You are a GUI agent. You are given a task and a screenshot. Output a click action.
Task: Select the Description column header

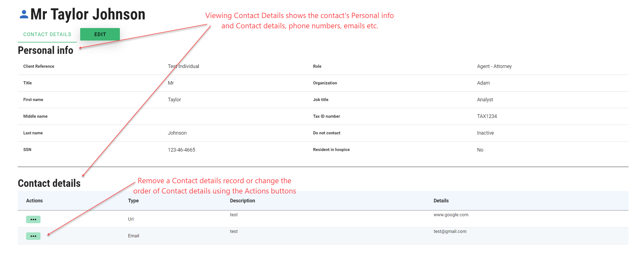242,201
